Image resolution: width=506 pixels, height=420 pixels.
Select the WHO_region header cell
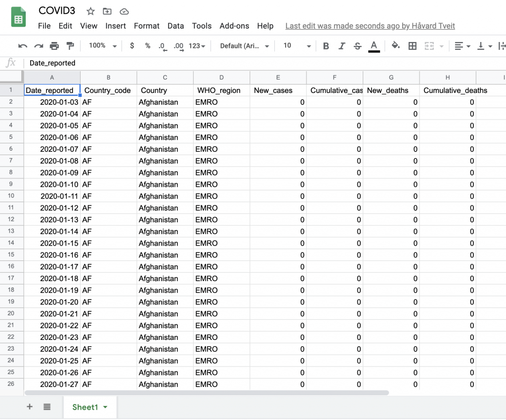221,90
